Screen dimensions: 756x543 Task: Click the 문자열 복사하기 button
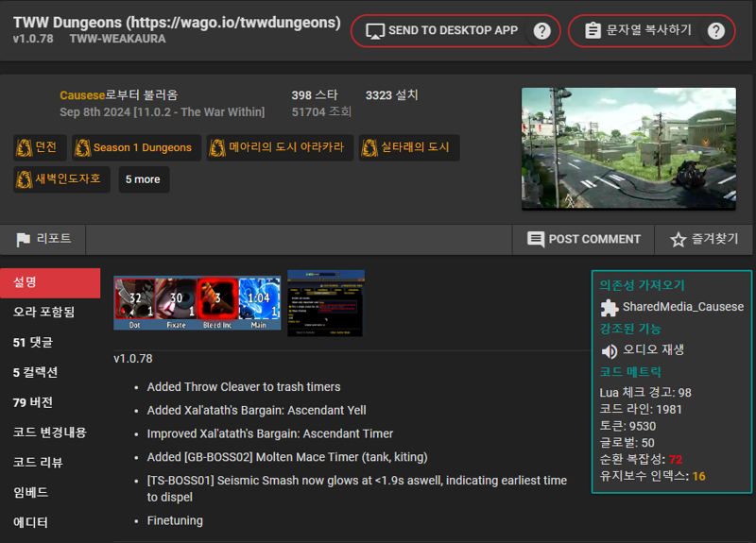[652, 31]
